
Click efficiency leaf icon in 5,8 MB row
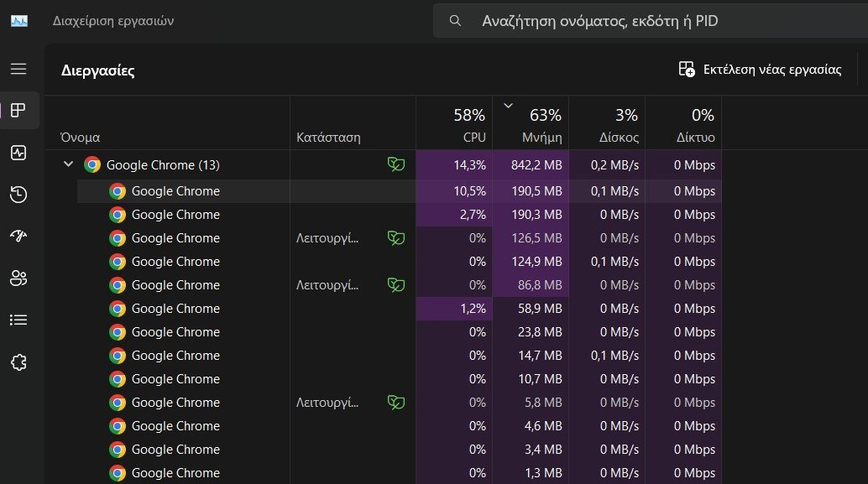pos(395,402)
